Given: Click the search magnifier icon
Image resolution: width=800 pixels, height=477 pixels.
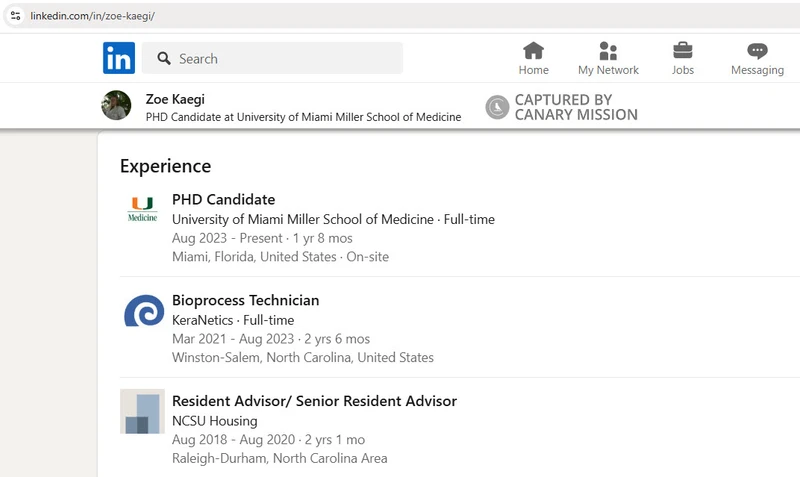Looking at the screenshot, I should [x=164, y=58].
